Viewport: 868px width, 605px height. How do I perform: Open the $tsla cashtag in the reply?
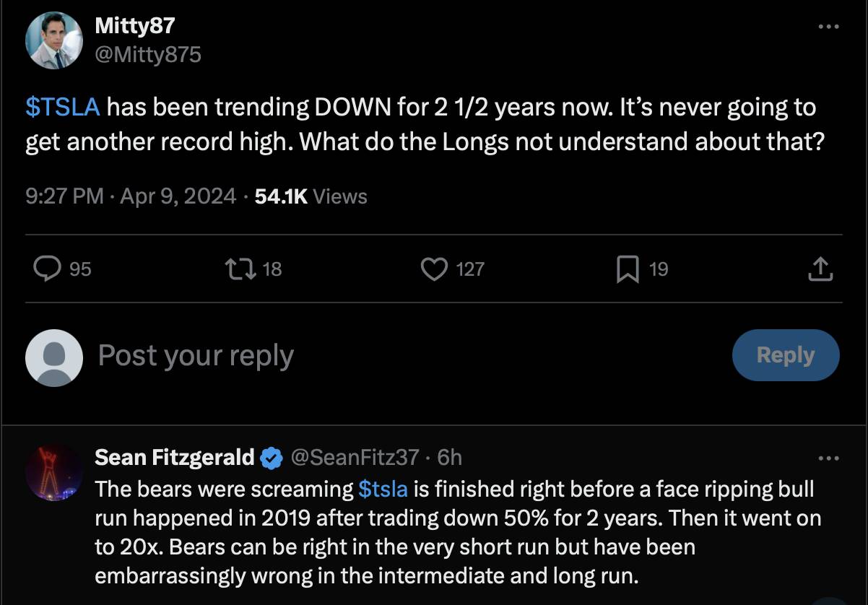[383, 489]
